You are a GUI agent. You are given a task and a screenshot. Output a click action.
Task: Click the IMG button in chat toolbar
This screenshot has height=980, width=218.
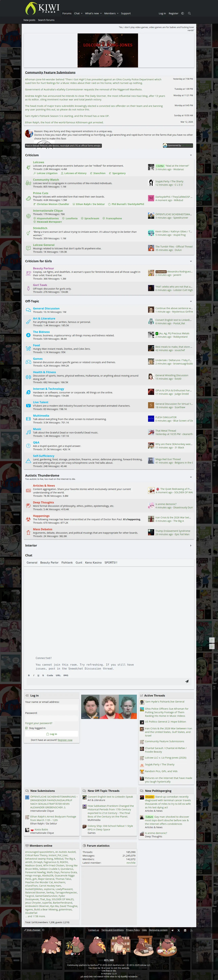point(66,675)
